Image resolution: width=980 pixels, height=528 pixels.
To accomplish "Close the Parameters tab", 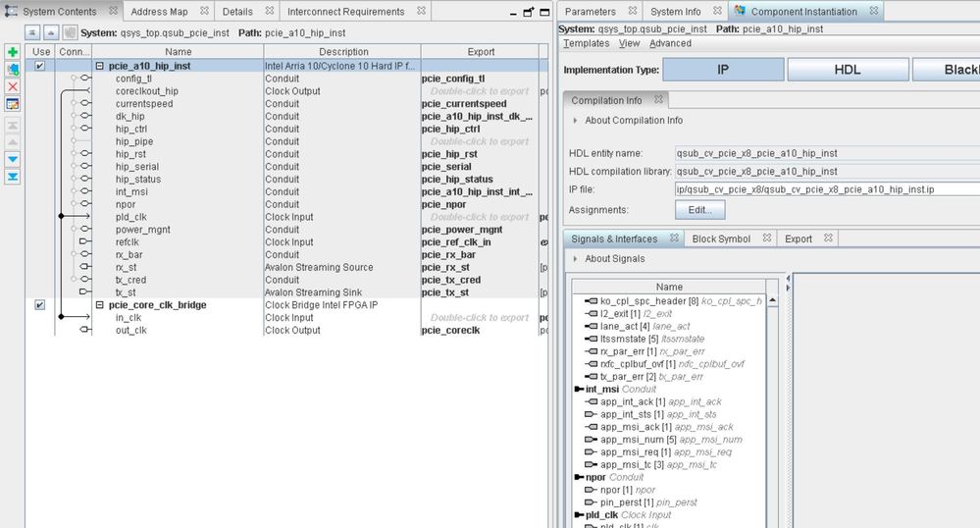I will coord(633,11).
